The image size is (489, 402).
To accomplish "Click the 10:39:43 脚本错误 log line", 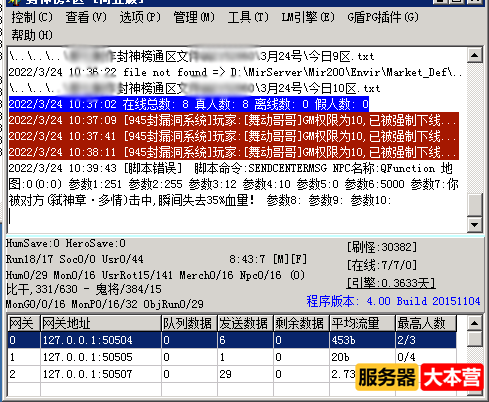I will pyautogui.click(x=234, y=184).
